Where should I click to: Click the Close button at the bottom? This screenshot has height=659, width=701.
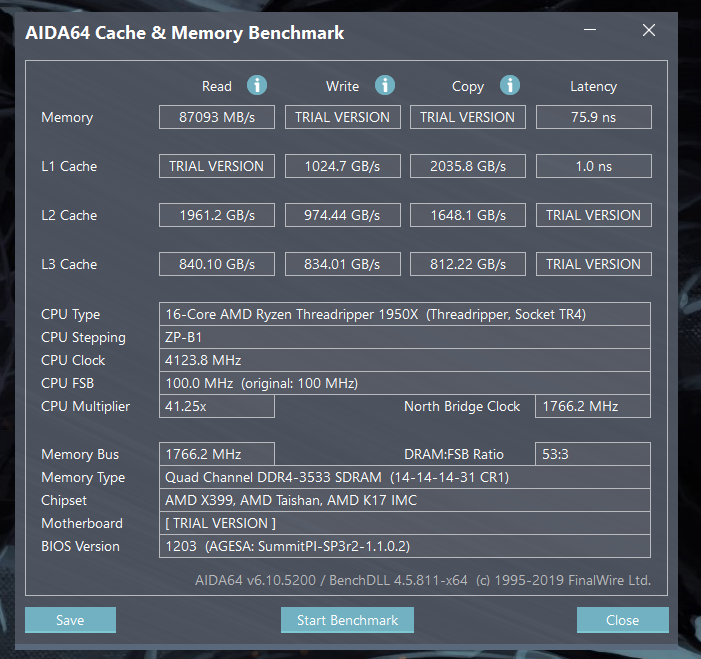(x=622, y=620)
